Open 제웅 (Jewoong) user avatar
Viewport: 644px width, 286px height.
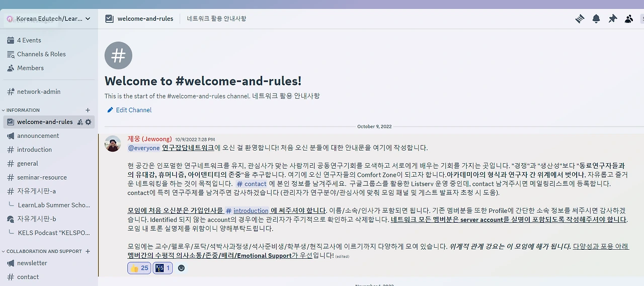(113, 144)
